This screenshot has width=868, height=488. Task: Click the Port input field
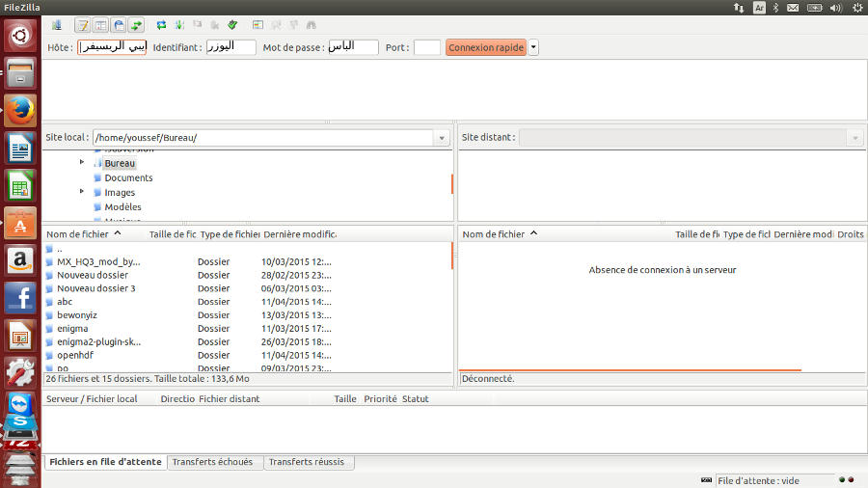click(x=427, y=47)
